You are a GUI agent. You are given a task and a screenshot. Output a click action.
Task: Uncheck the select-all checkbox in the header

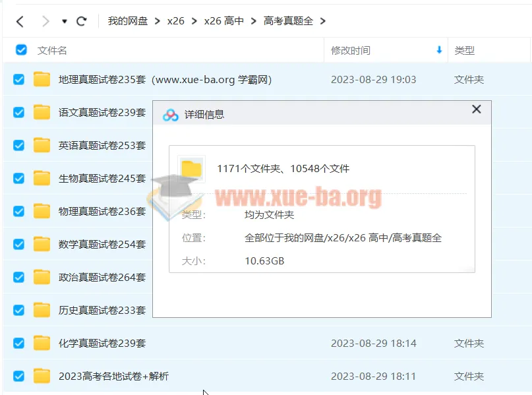coord(20,49)
